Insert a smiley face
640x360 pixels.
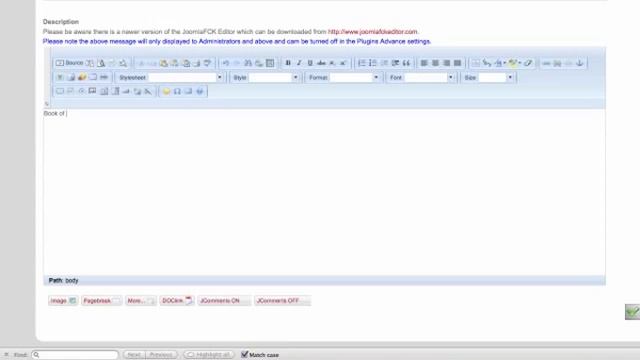(x=166, y=91)
